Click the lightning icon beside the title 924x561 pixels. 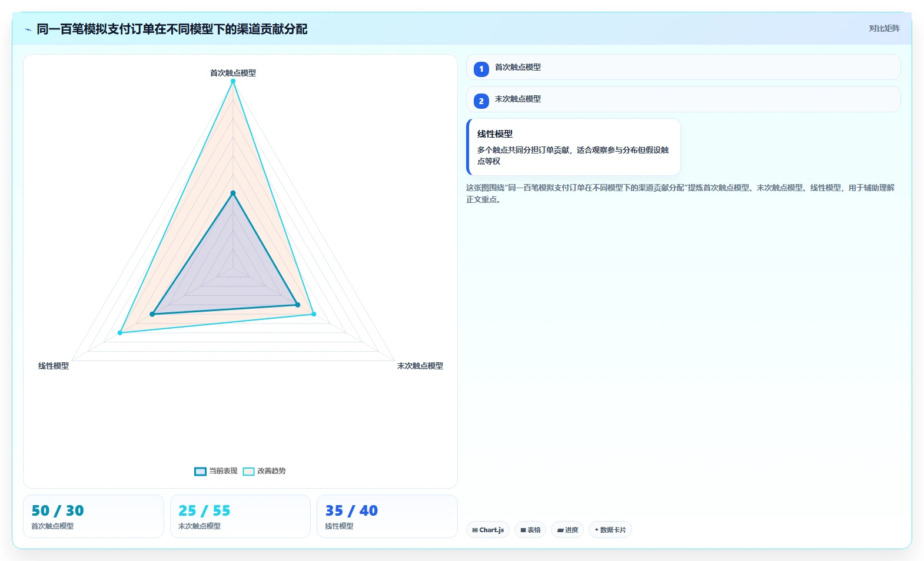(x=28, y=29)
